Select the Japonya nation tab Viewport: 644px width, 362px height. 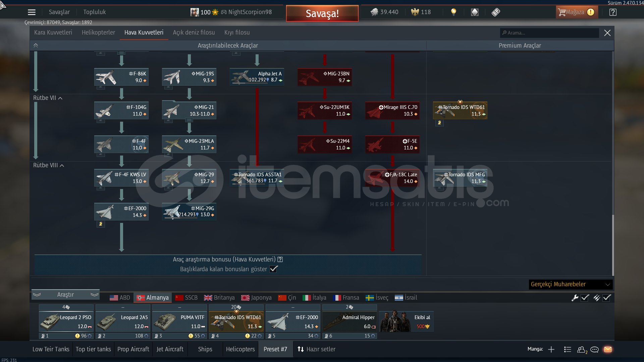pyautogui.click(x=257, y=298)
